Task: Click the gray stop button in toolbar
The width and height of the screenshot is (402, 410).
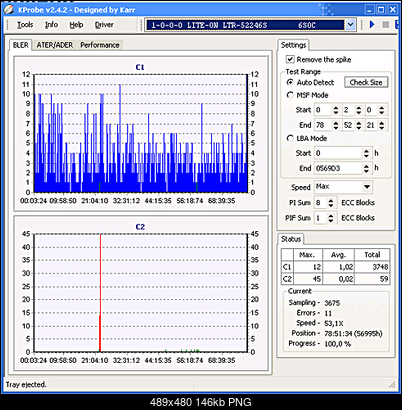Action: (x=386, y=25)
